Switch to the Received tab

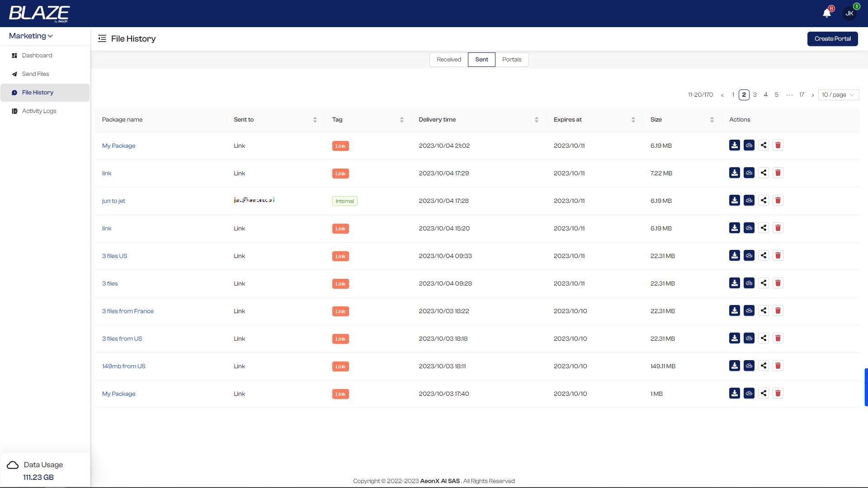448,59
